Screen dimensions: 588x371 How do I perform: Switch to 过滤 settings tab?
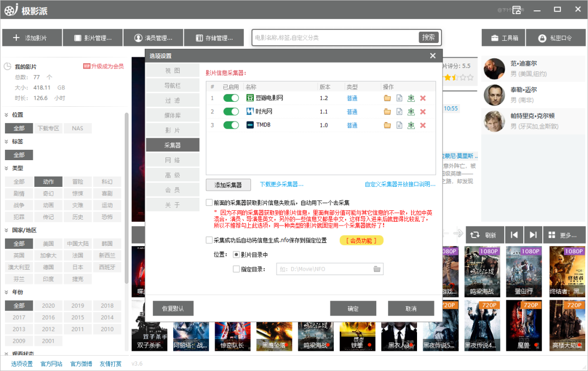click(173, 101)
